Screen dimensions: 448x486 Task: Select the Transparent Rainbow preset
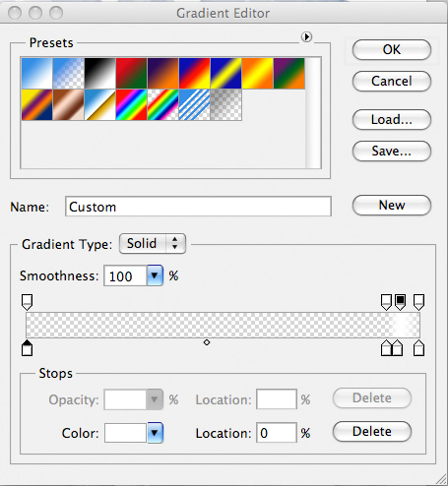(x=162, y=105)
